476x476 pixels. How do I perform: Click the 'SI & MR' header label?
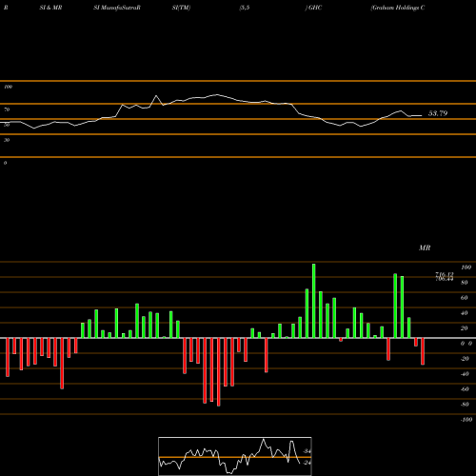[50, 8]
